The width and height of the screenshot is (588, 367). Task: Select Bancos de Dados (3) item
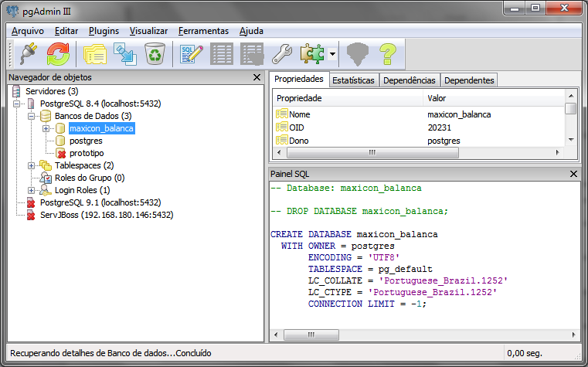tap(93, 116)
